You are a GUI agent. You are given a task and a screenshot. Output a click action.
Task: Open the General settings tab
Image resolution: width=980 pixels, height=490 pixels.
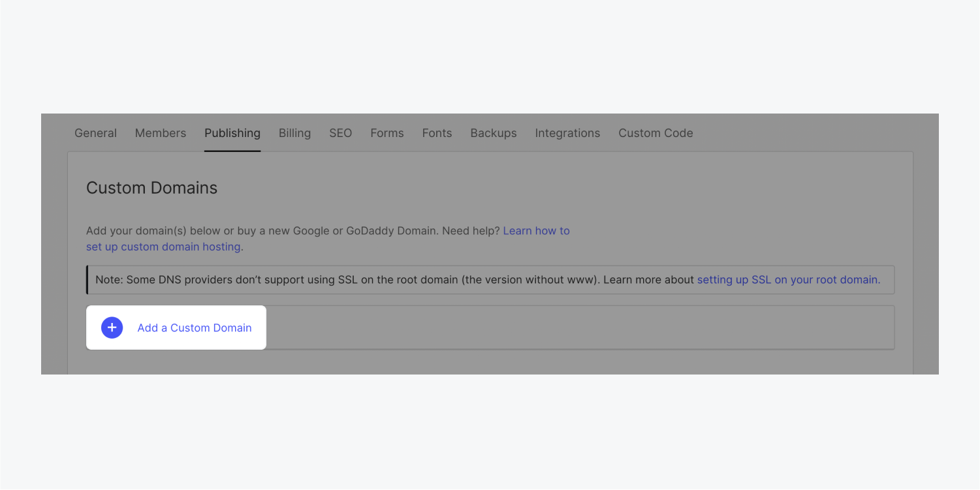pyautogui.click(x=95, y=133)
